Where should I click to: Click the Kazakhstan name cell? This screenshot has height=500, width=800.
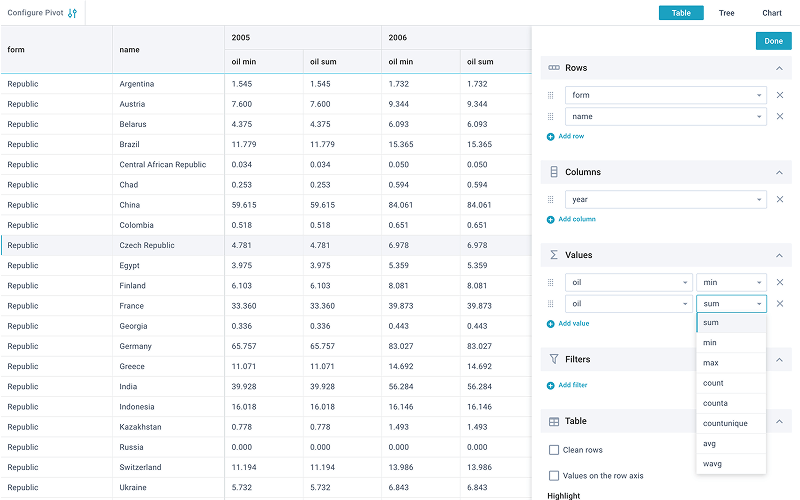pos(168,427)
